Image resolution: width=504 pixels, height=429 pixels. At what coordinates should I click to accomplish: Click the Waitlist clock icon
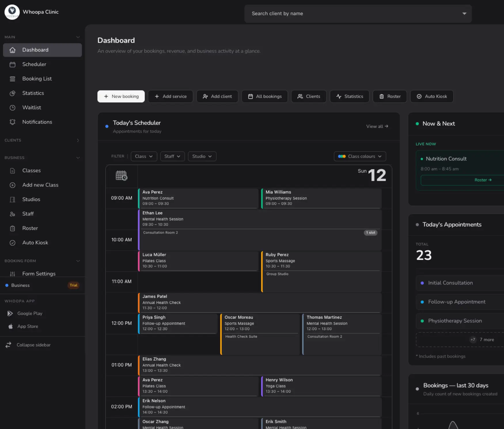tap(12, 108)
